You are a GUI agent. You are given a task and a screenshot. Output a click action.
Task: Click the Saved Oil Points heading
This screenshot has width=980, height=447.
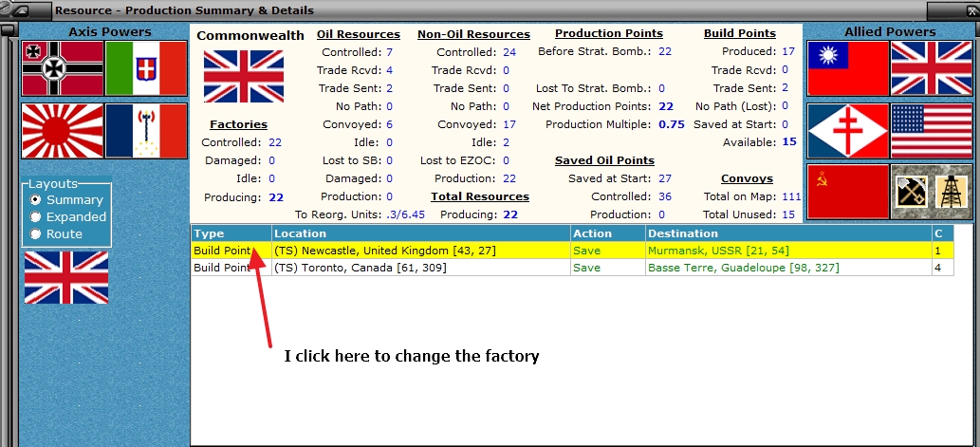point(604,160)
